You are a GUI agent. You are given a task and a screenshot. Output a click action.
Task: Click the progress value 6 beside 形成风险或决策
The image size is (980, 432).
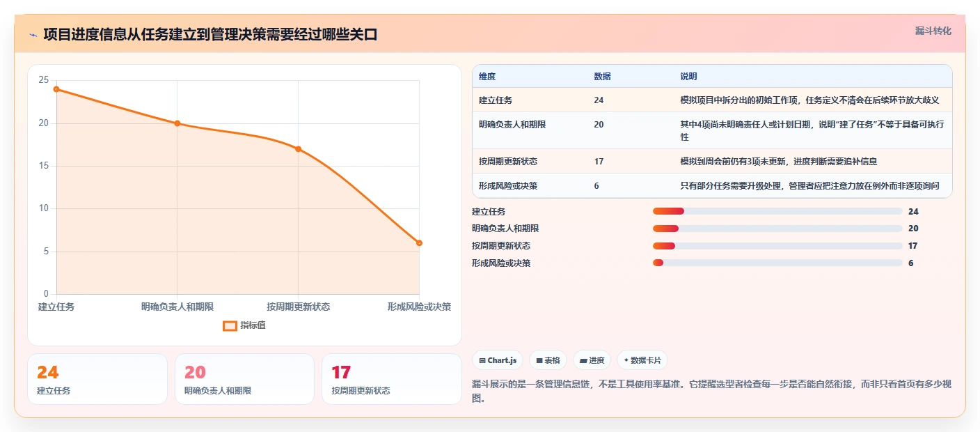(911, 263)
